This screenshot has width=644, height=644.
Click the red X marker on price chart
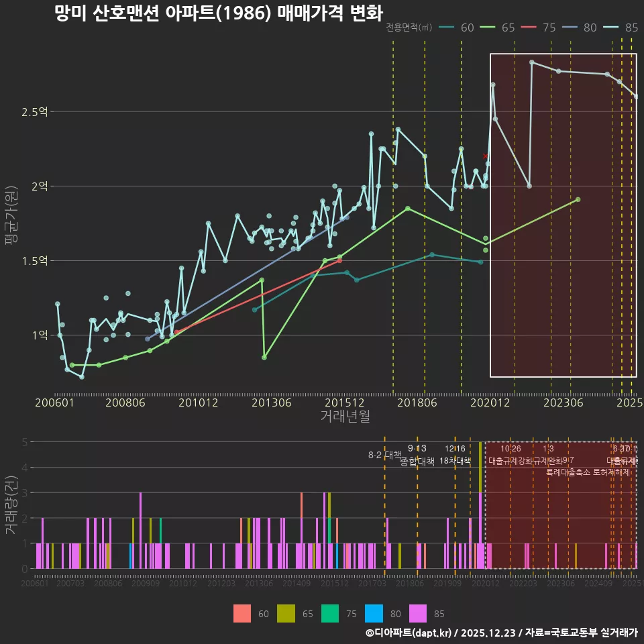point(486,156)
